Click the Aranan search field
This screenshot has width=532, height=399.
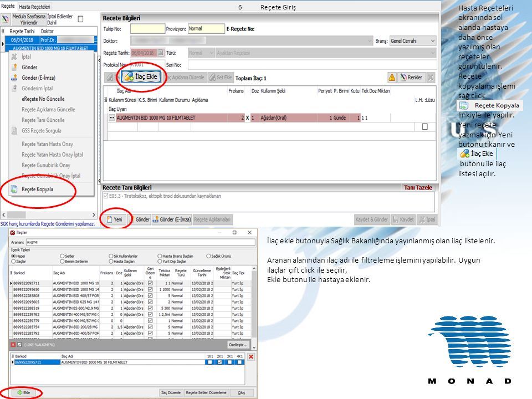click(140, 242)
